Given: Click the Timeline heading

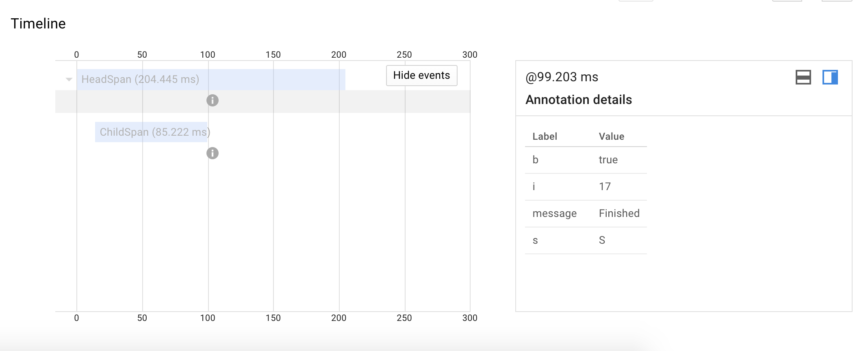Looking at the screenshot, I should [x=38, y=24].
